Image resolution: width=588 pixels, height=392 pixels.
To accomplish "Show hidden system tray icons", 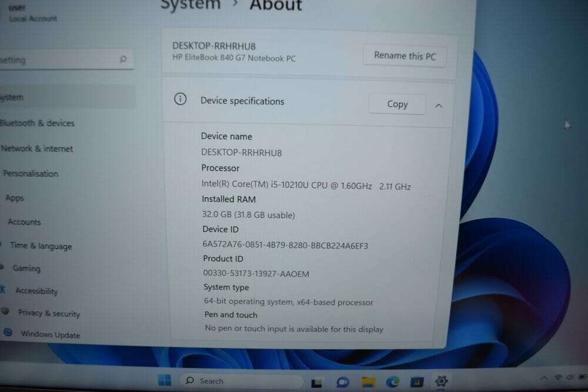I will pyautogui.click(x=544, y=378).
